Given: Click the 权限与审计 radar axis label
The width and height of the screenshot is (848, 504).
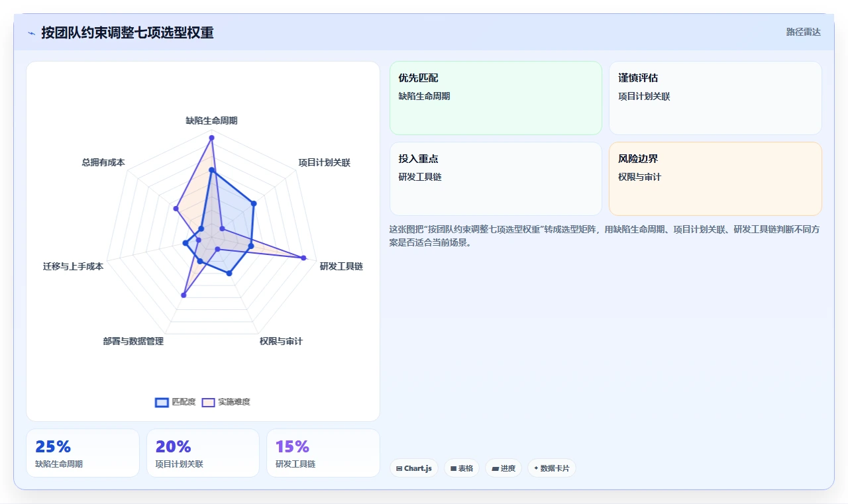Looking at the screenshot, I should 281,341.
